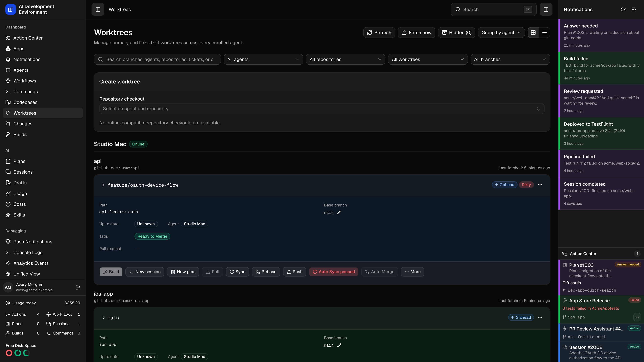Toggle Auto Merge
Screen dimensions: 644x362
(380, 272)
